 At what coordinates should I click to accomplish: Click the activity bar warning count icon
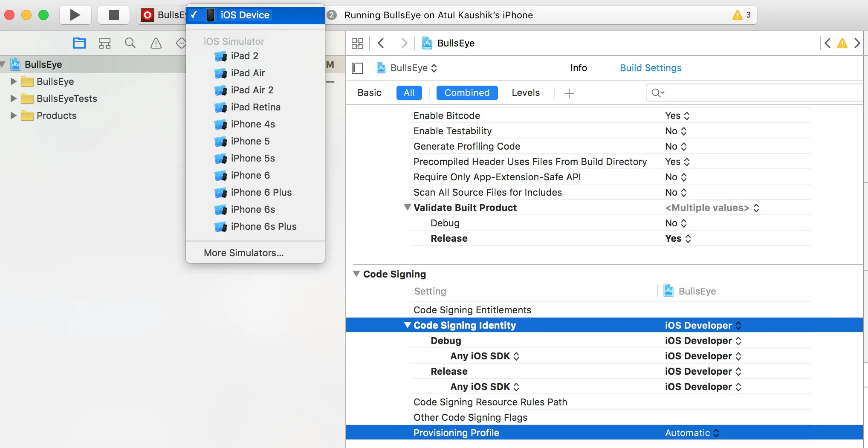click(x=738, y=15)
